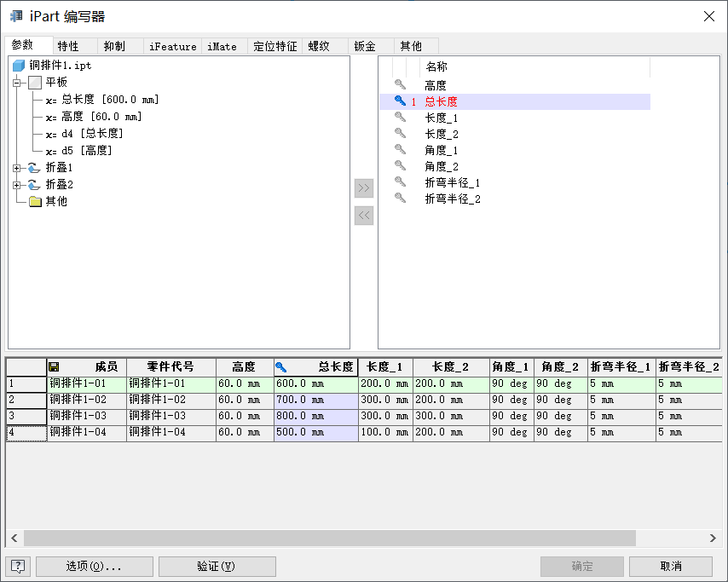Expand the 折叠1 tree node
728x582 pixels.
pyautogui.click(x=17, y=168)
